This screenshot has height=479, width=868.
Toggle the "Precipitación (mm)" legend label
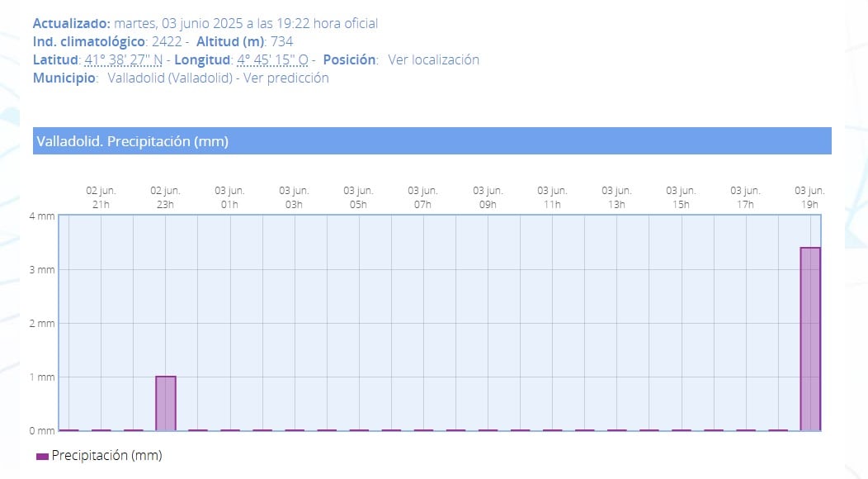point(106,455)
